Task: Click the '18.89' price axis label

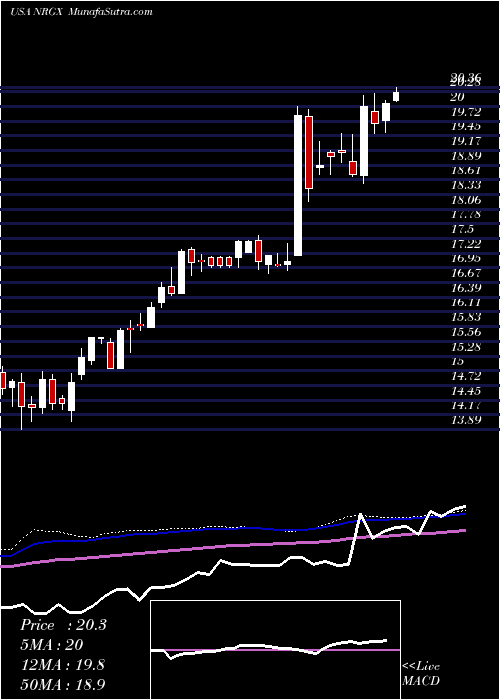Action: (466, 156)
